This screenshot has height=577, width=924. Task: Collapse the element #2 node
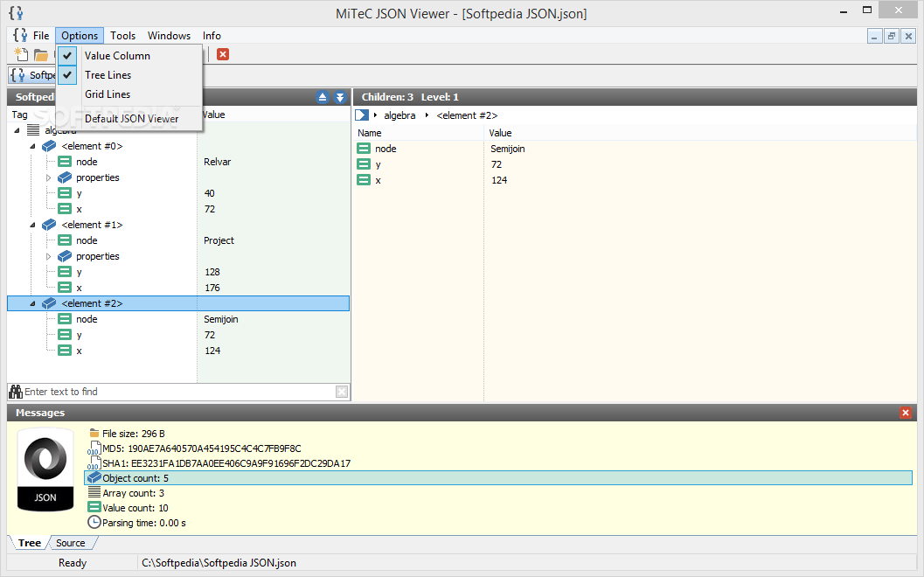pos(33,303)
